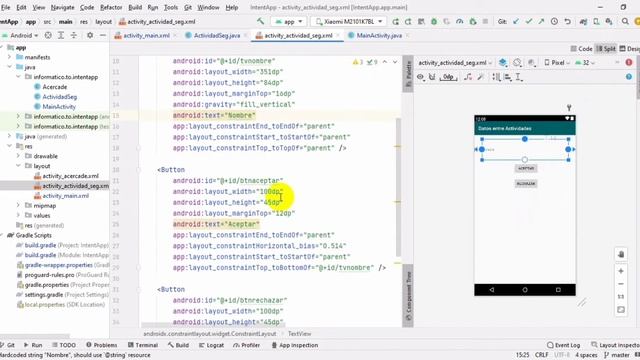The height and width of the screenshot is (360, 640).
Task: Expand the values folder
Action: 18,215
